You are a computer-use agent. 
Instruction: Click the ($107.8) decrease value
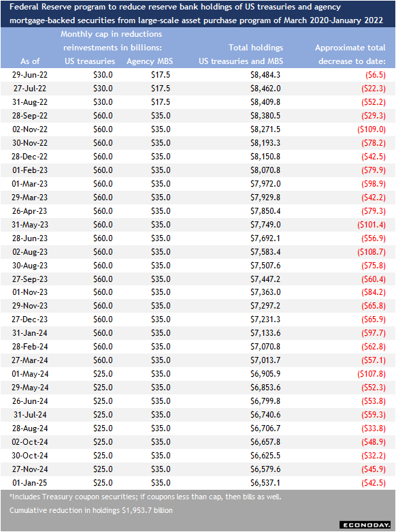[372, 374]
